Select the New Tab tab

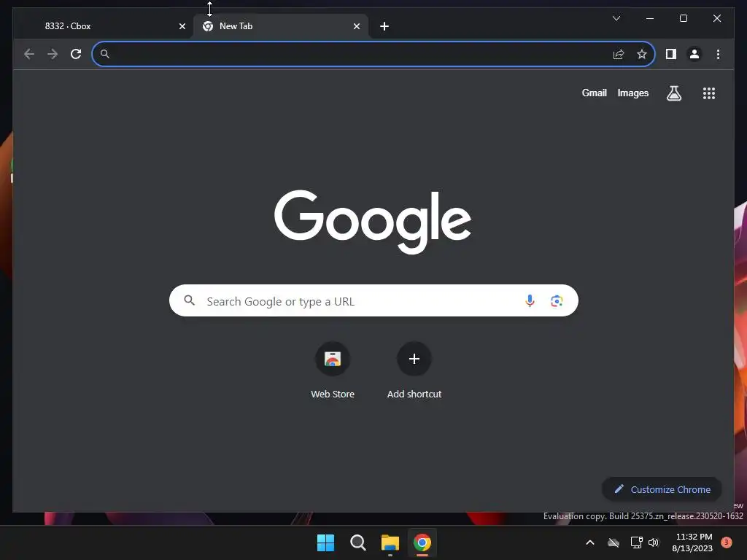click(281, 26)
